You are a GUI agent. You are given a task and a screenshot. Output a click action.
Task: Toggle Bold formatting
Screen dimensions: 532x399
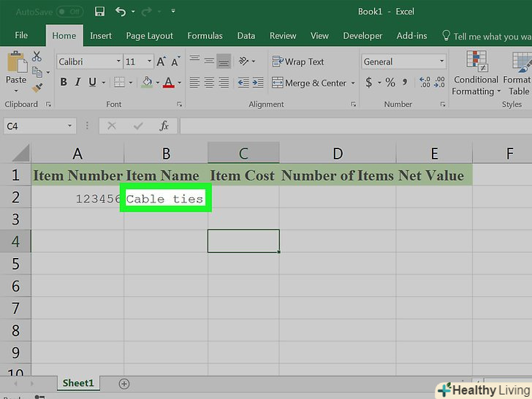(64, 83)
